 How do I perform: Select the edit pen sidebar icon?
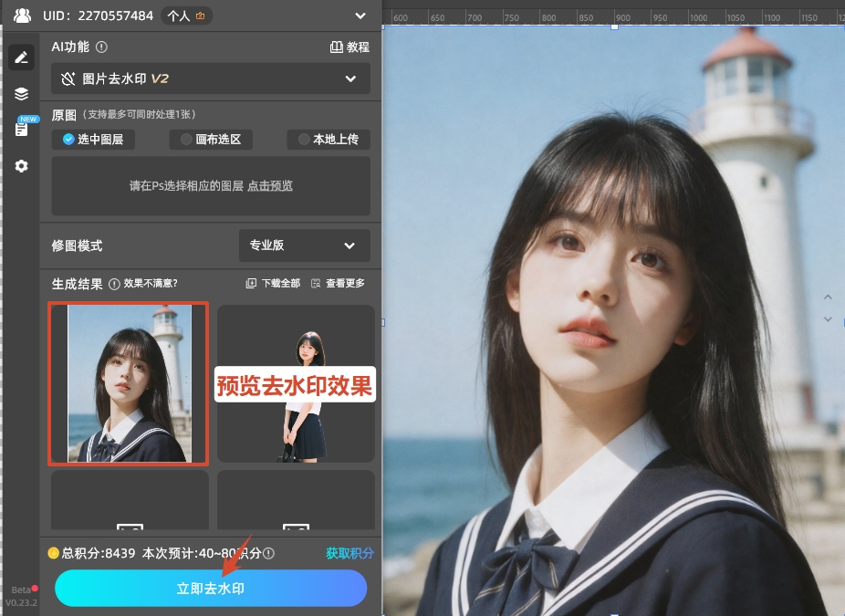click(21, 57)
